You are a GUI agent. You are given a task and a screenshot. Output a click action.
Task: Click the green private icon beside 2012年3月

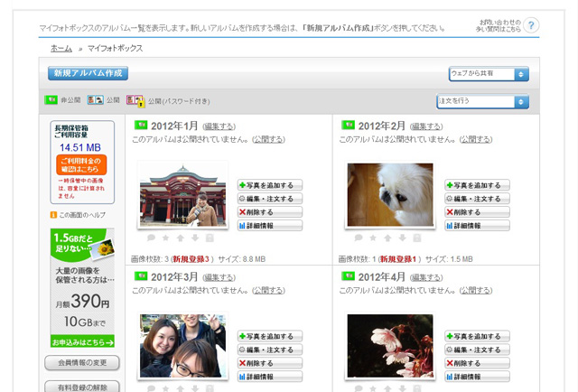141,276
